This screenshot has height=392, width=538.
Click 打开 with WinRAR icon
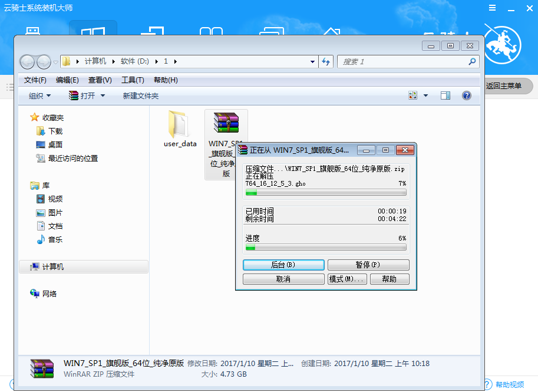[x=82, y=95]
